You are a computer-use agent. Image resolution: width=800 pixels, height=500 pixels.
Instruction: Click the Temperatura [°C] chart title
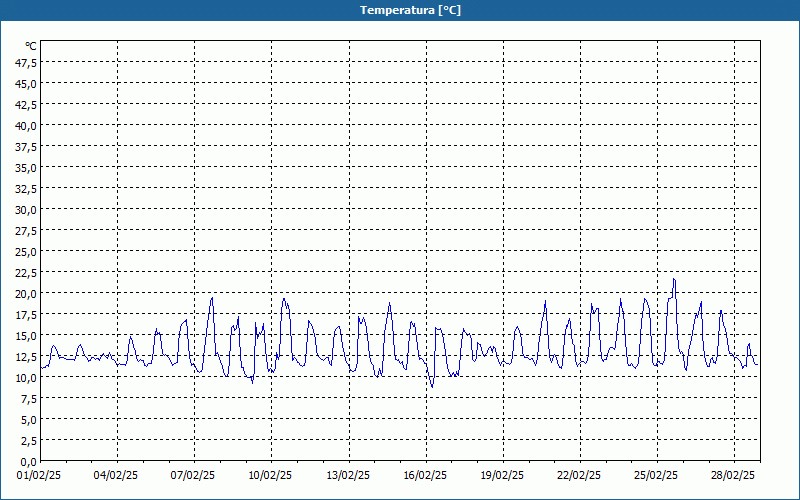410,10
